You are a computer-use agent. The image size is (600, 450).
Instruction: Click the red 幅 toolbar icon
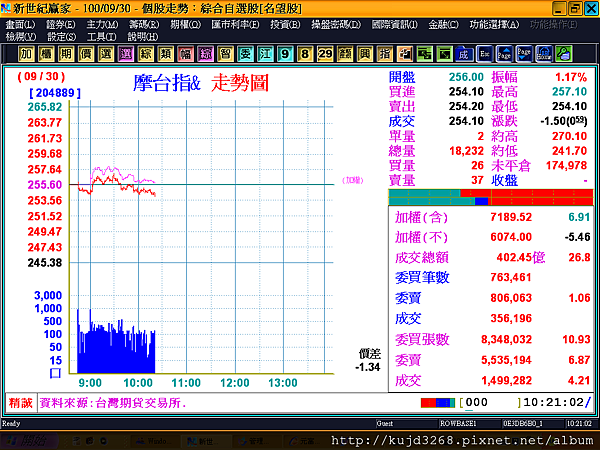(x=185, y=54)
